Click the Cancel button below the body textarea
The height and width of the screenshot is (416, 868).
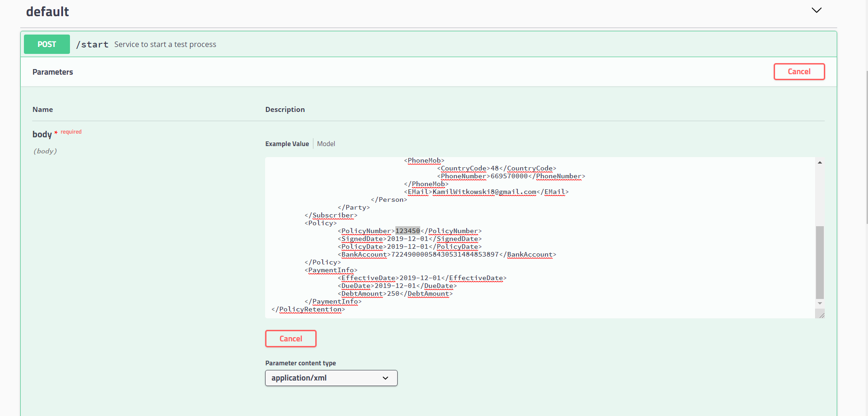coord(291,339)
